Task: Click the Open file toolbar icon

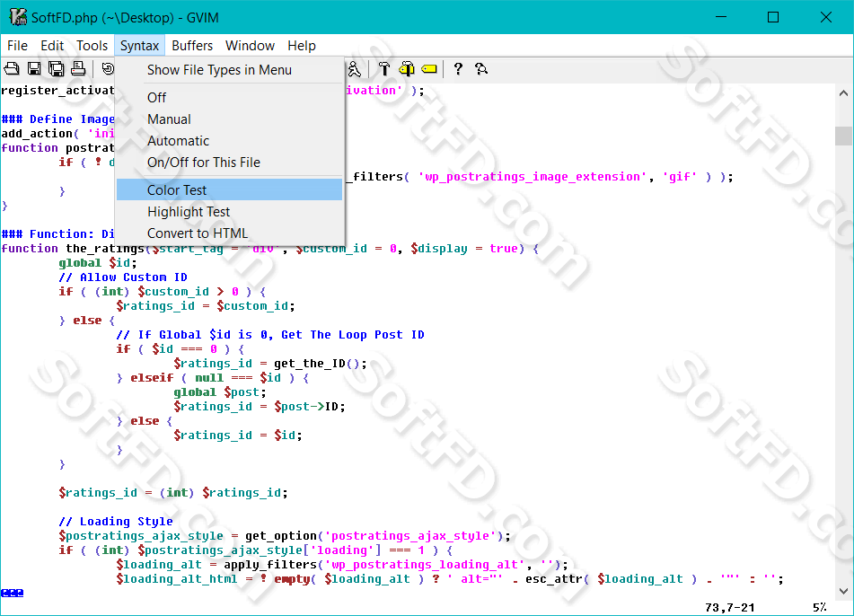Action: point(12,68)
